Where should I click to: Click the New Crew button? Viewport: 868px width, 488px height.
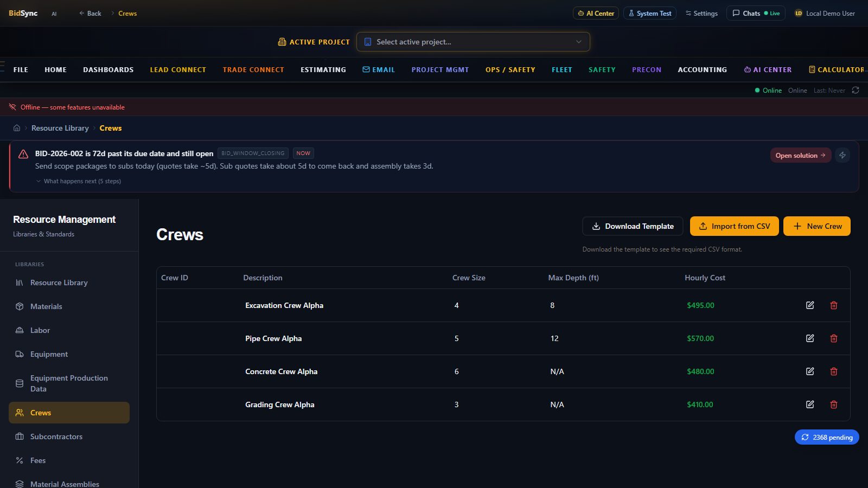click(x=817, y=226)
